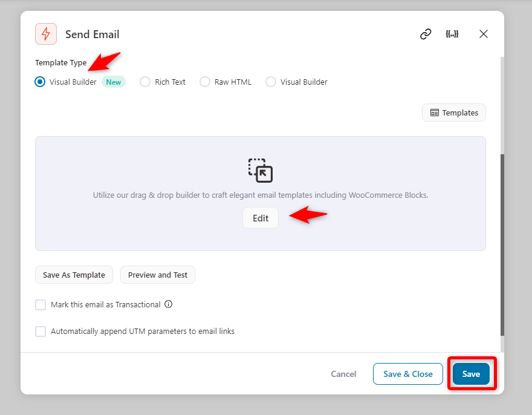Close the Send Email dialog
532x415 pixels.
coord(484,34)
